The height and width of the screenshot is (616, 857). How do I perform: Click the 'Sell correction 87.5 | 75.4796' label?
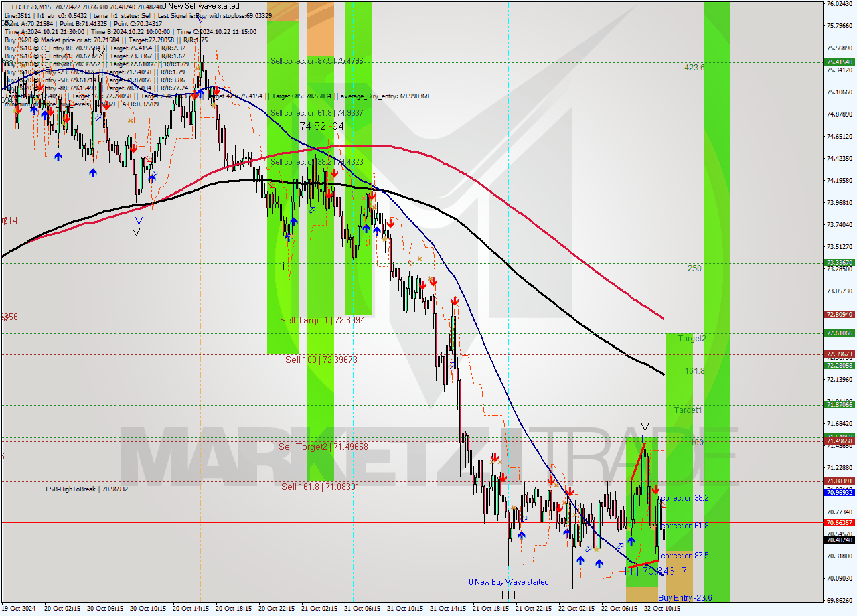pyautogui.click(x=317, y=61)
